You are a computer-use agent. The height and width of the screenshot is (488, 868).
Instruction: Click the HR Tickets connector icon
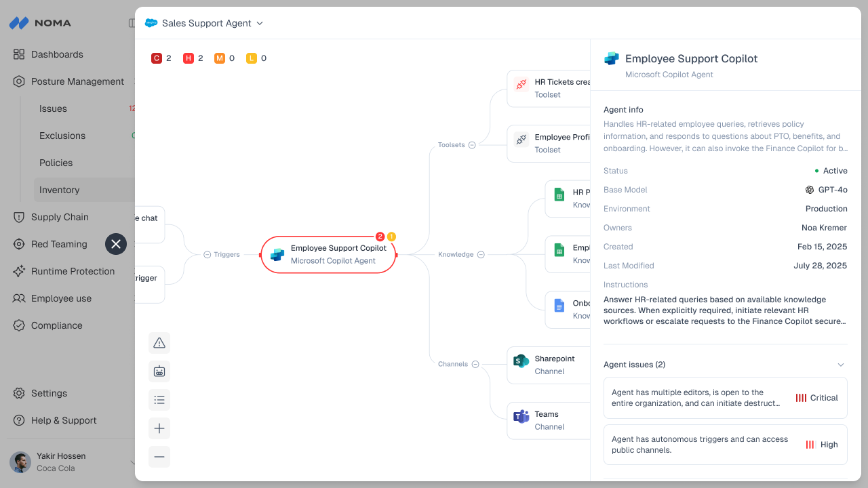521,85
